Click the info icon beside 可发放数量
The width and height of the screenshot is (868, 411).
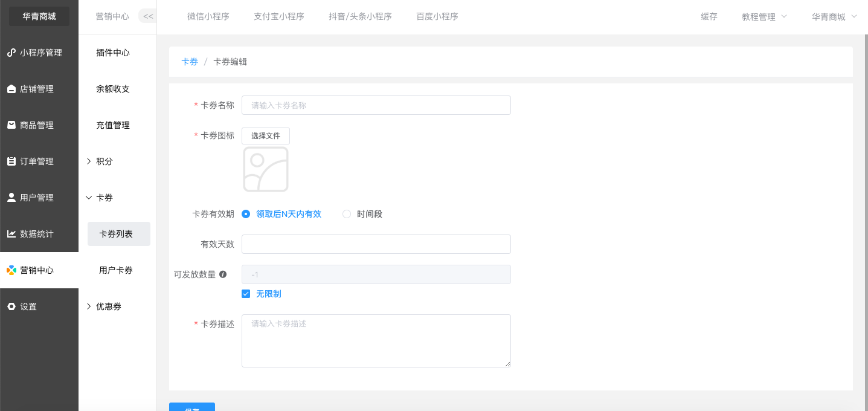[x=223, y=274]
